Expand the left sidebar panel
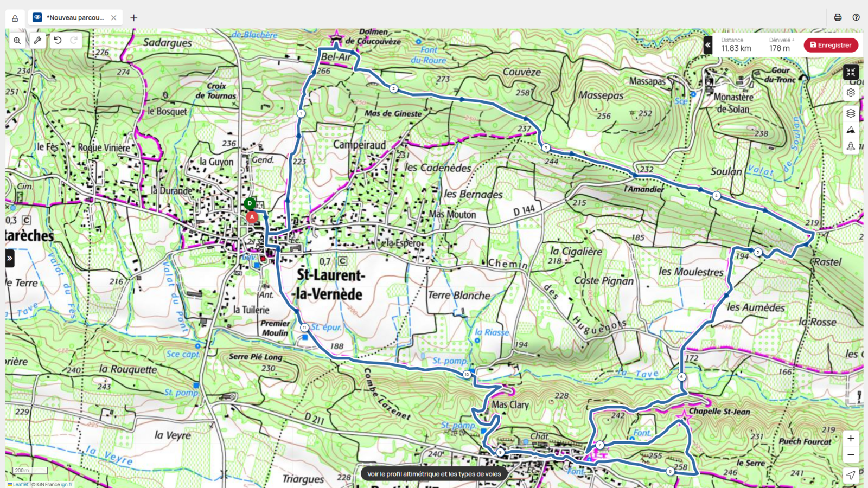This screenshot has width=868, height=488. [x=10, y=258]
